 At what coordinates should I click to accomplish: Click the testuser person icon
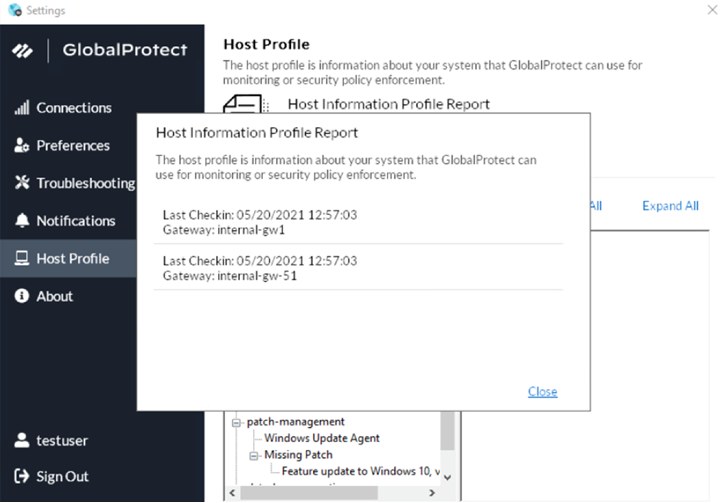(x=21, y=440)
